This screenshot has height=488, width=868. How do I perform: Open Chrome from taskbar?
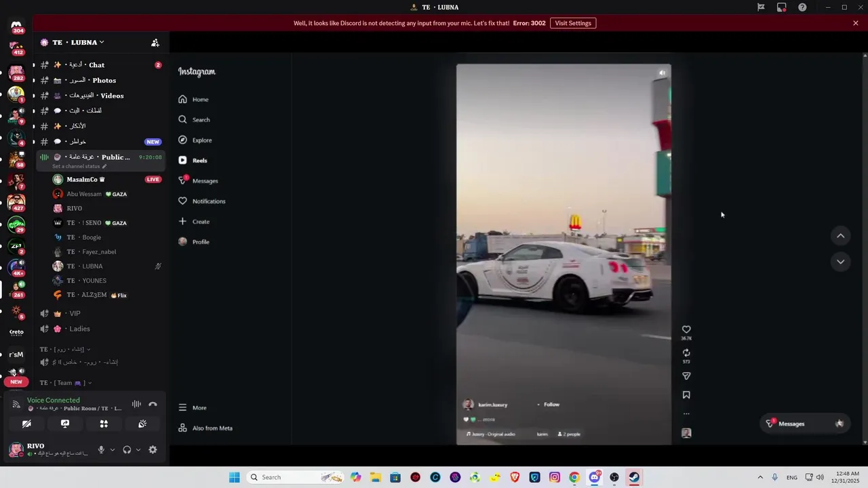[x=574, y=477]
